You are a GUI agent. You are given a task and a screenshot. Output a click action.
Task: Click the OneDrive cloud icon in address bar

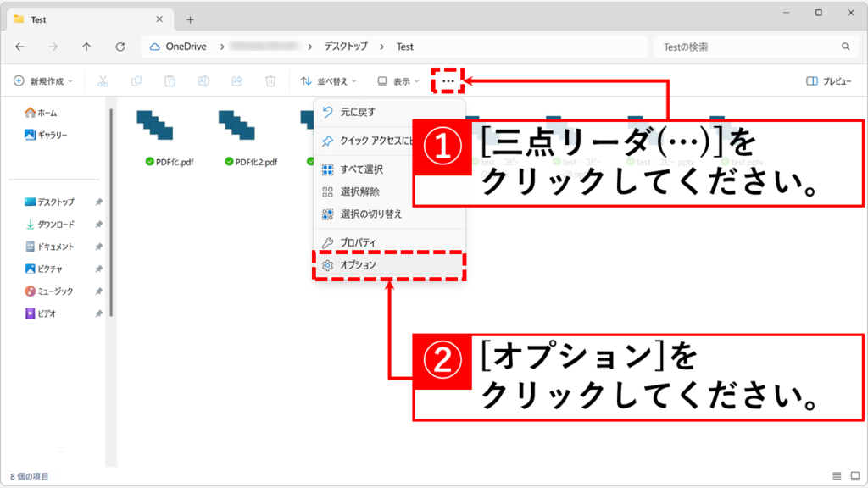(x=155, y=47)
